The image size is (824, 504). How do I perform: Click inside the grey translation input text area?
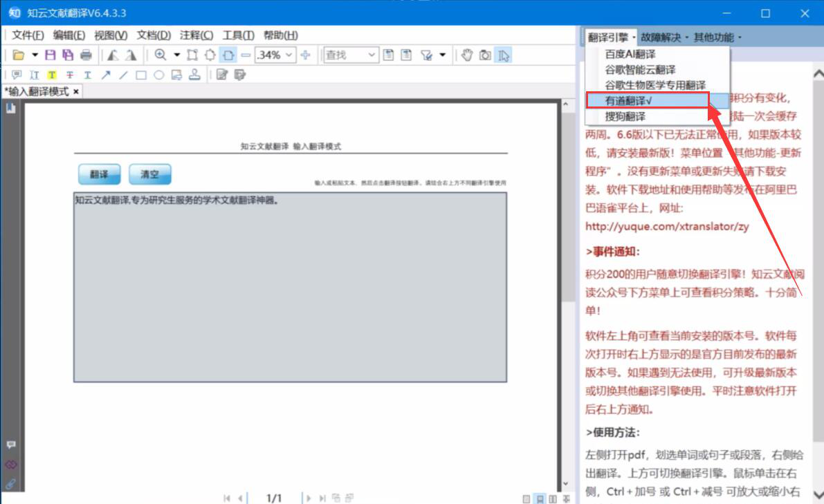[x=290, y=287]
